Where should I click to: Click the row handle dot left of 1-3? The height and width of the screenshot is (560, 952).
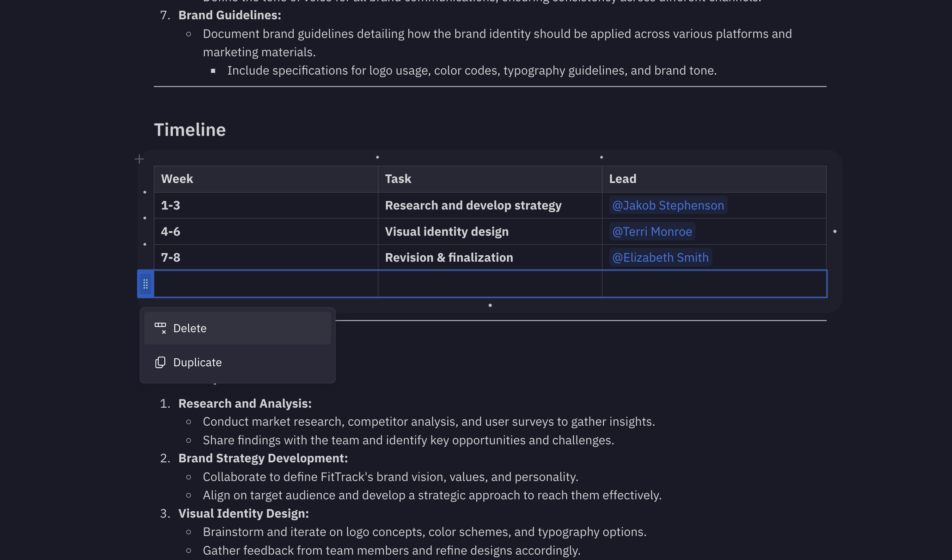[145, 192]
